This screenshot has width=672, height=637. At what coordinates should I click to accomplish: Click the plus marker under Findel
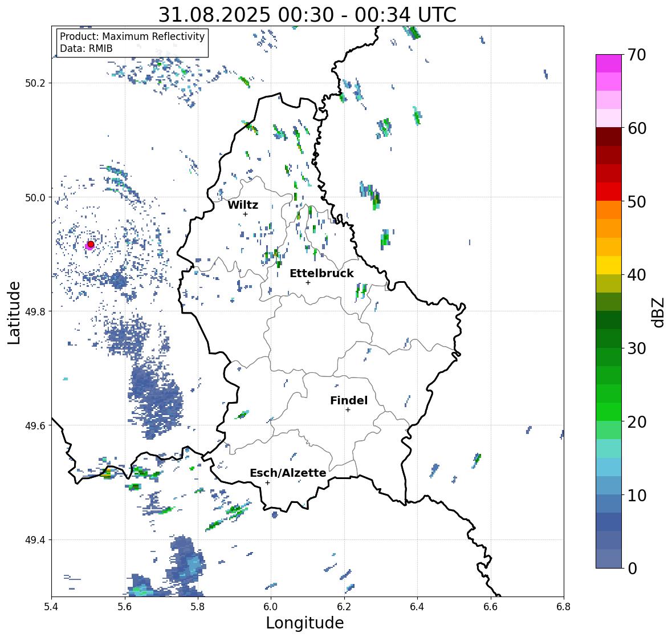(x=348, y=410)
